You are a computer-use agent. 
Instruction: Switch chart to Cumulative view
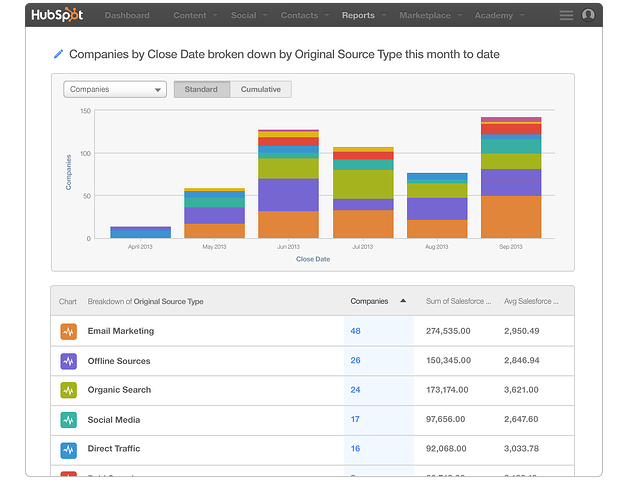[260, 89]
